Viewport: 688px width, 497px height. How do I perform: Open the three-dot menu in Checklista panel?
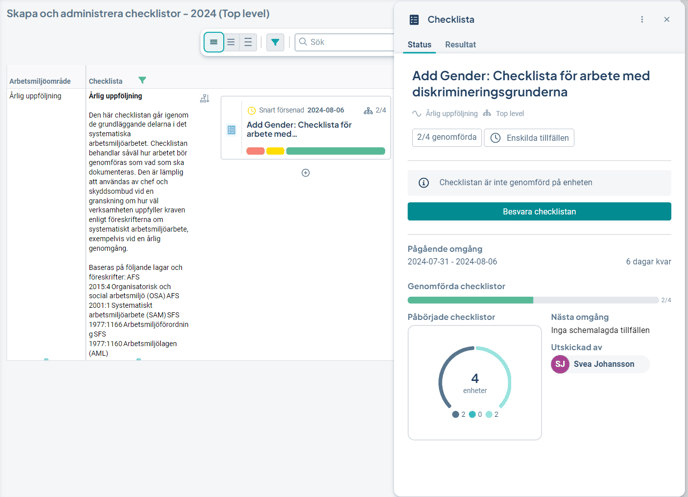click(642, 20)
